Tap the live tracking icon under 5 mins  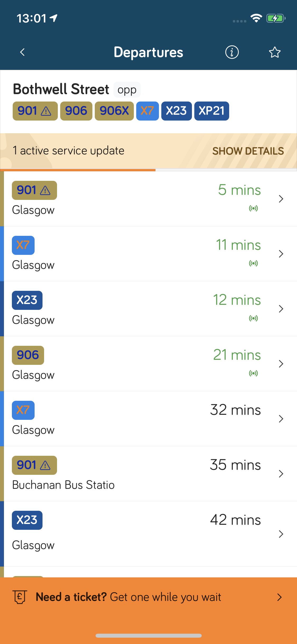tap(253, 208)
